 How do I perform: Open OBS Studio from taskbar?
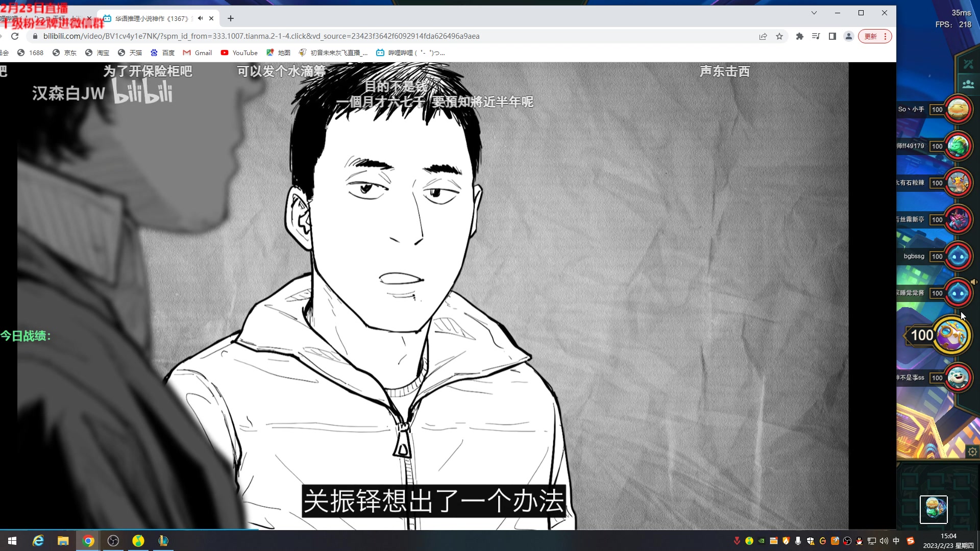[x=113, y=541]
